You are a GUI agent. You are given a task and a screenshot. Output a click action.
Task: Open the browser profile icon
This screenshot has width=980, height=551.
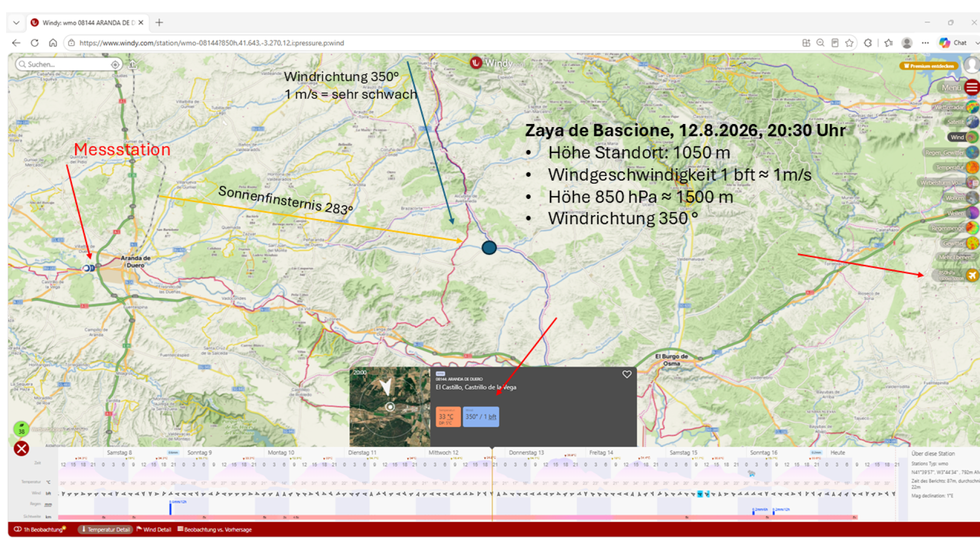pyautogui.click(x=907, y=43)
